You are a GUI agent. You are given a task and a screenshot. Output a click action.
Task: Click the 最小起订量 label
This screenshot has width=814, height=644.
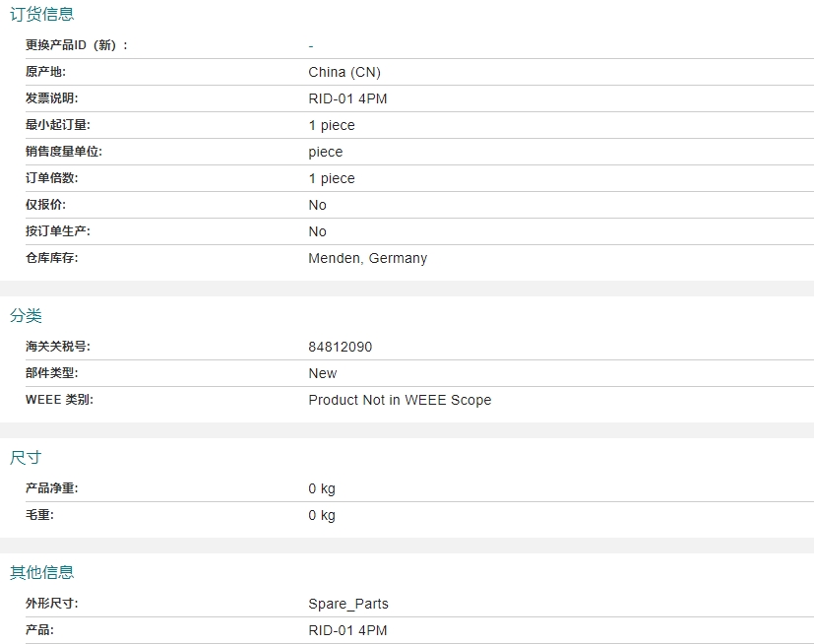click(57, 125)
